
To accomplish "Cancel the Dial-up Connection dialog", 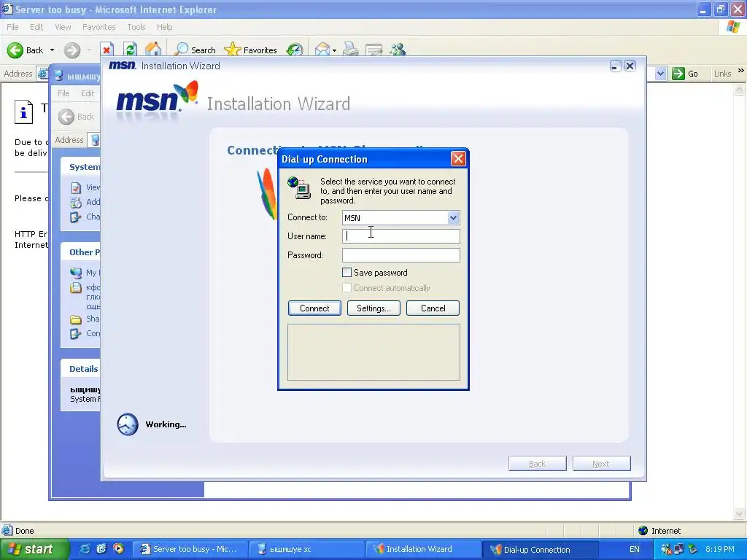I will [433, 308].
